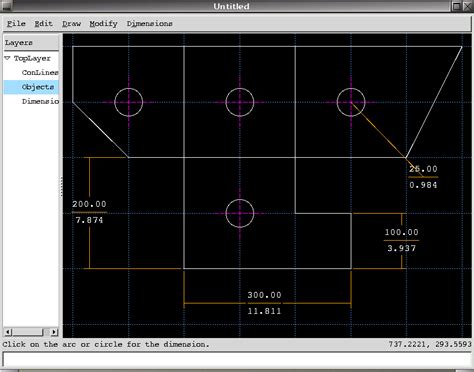Click the 300.00 horizontal dimension text
The image size is (474, 372).
pyautogui.click(x=264, y=295)
